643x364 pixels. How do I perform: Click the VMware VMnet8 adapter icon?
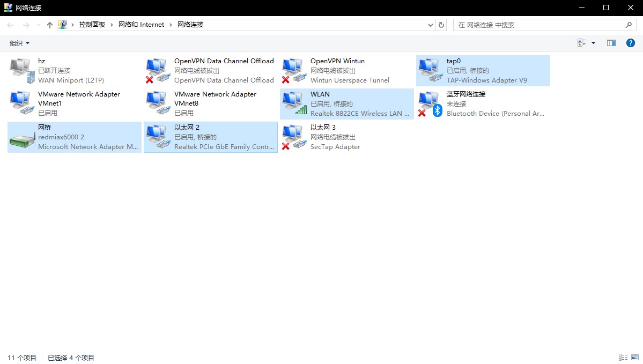tap(158, 103)
